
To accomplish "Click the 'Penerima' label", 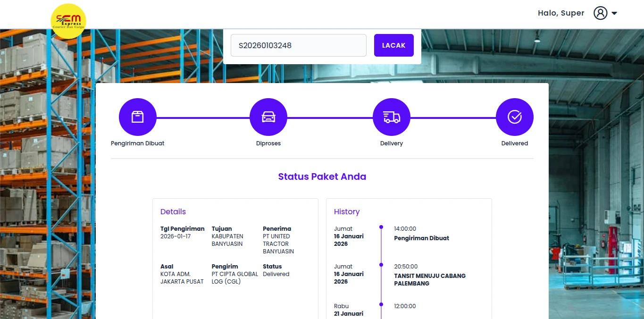I will 277,229.
